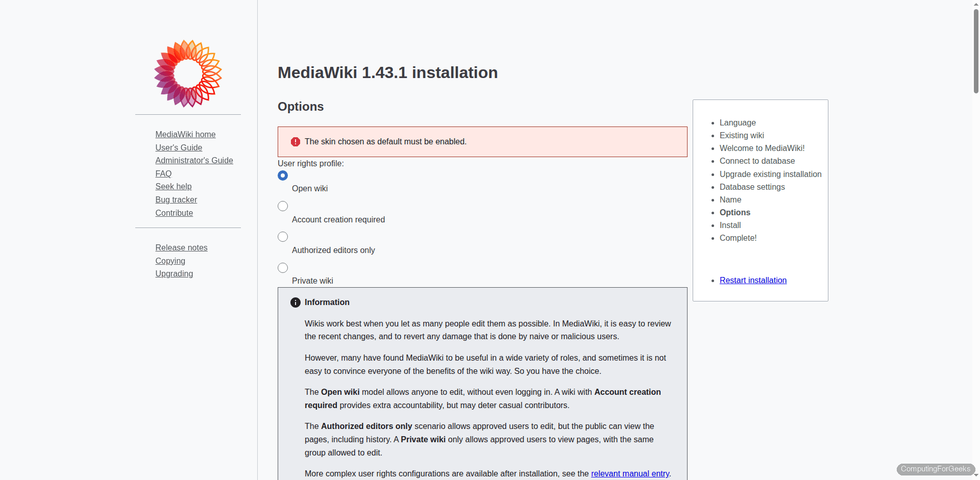980x480 pixels.
Task: Open the FAQ page
Action: pyautogui.click(x=163, y=173)
